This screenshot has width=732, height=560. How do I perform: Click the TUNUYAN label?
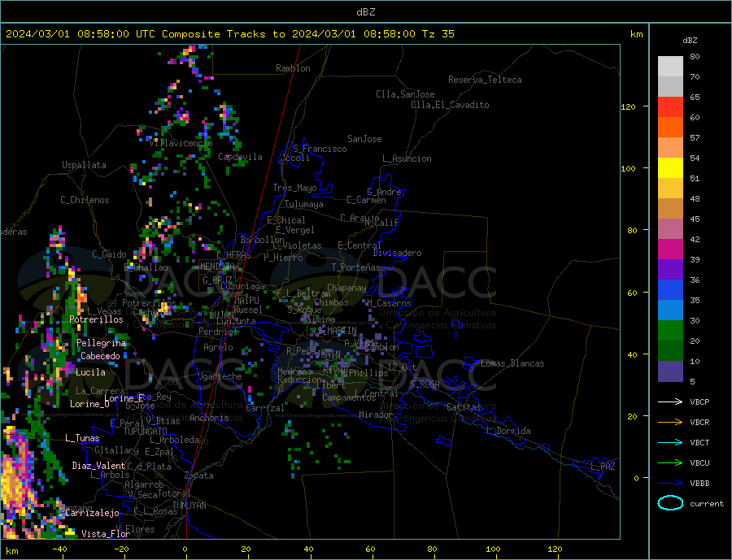tap(189, 506)
